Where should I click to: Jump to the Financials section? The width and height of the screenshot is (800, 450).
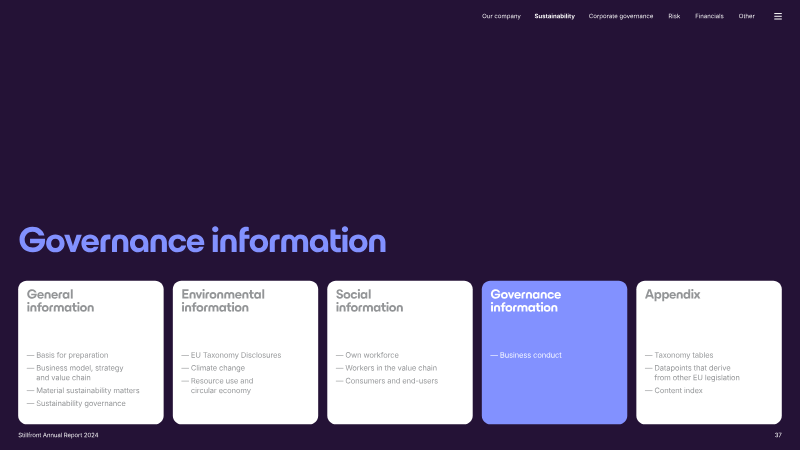click(709, 16)
